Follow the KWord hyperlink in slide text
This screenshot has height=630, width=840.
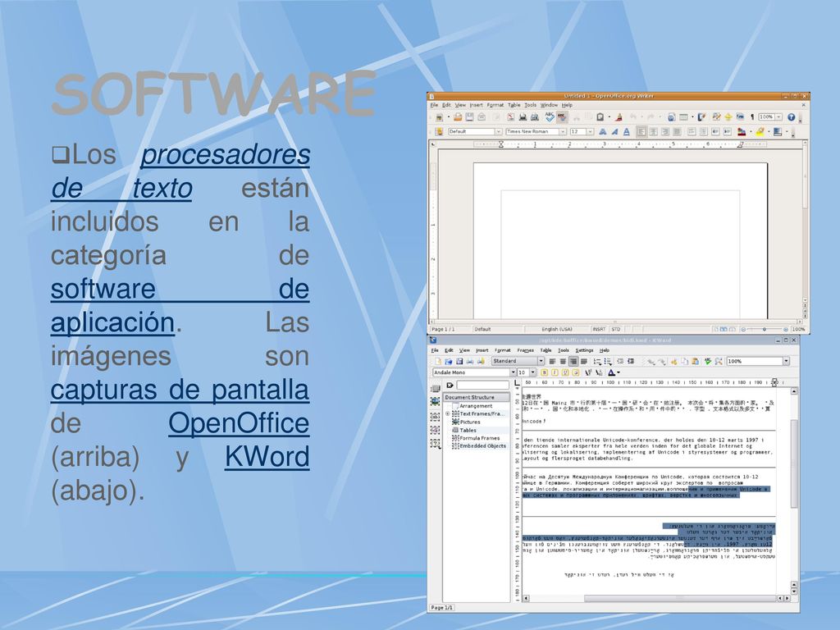tap(267, 456)
